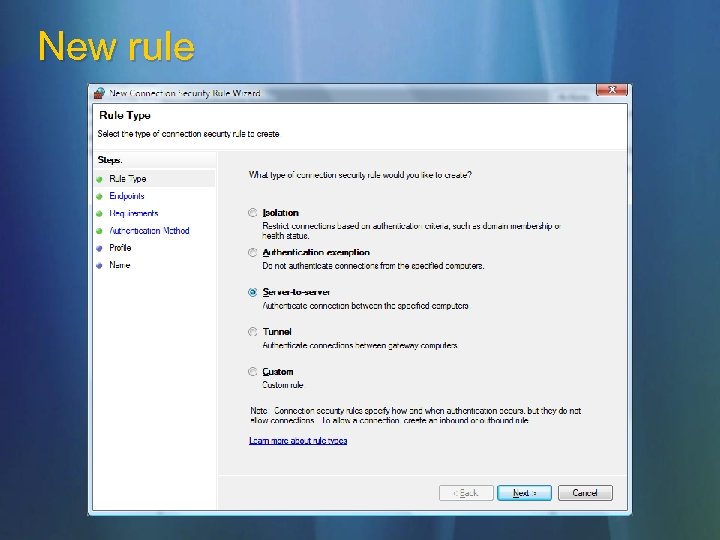Select the Server-to-server radio button
The height and width of the screenshot is (540, 720).
click(x=253, y=292)
